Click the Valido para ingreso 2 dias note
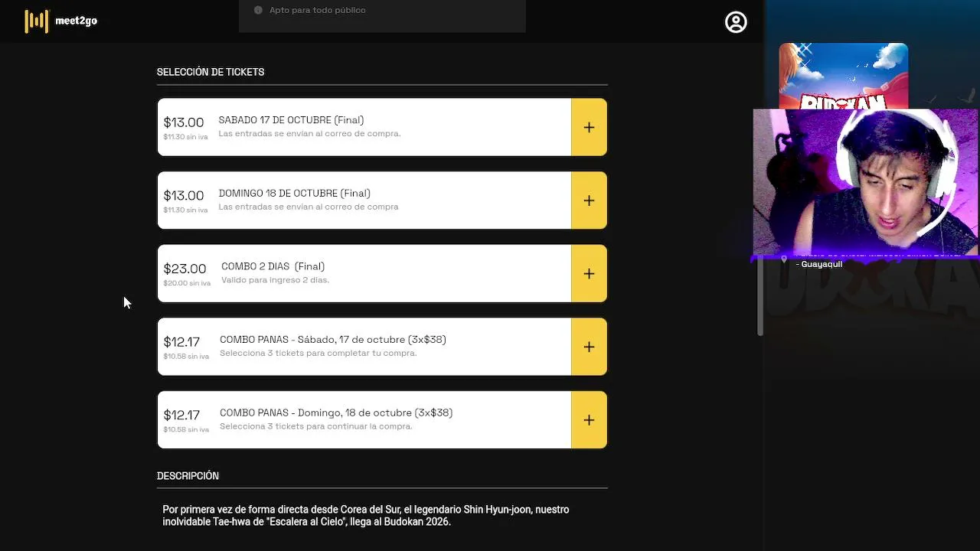This screenshot has width=980, height=551. 275,280
